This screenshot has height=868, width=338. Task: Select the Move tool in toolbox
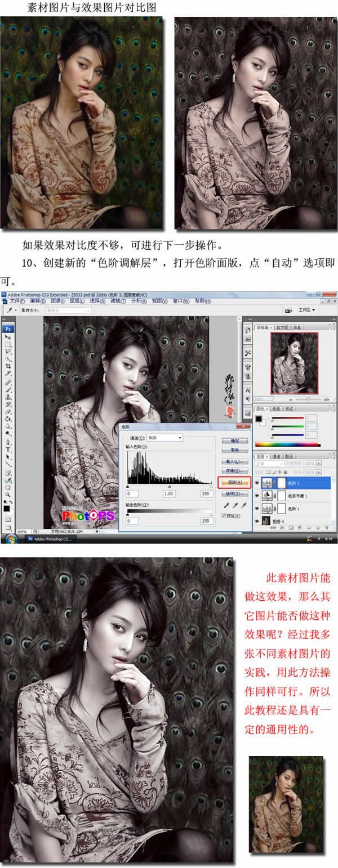click(8, 337)
